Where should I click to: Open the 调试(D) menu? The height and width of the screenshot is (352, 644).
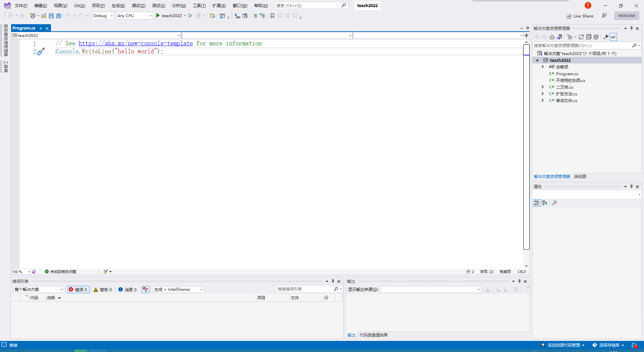pos(139,6)
